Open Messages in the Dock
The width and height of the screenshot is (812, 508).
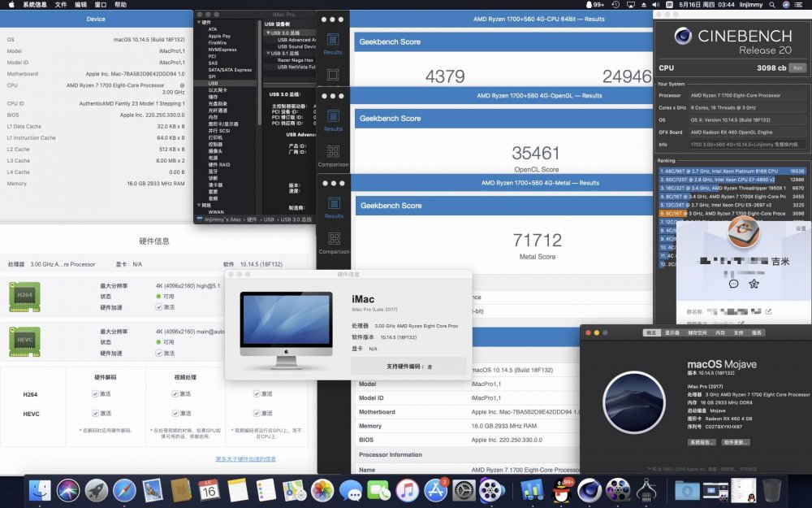click(x=351, y=490)
